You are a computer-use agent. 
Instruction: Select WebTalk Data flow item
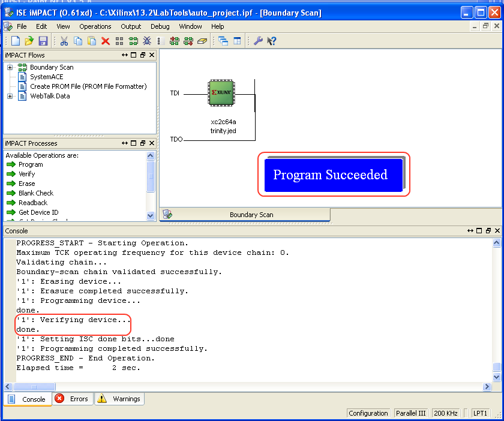[50, 96]
